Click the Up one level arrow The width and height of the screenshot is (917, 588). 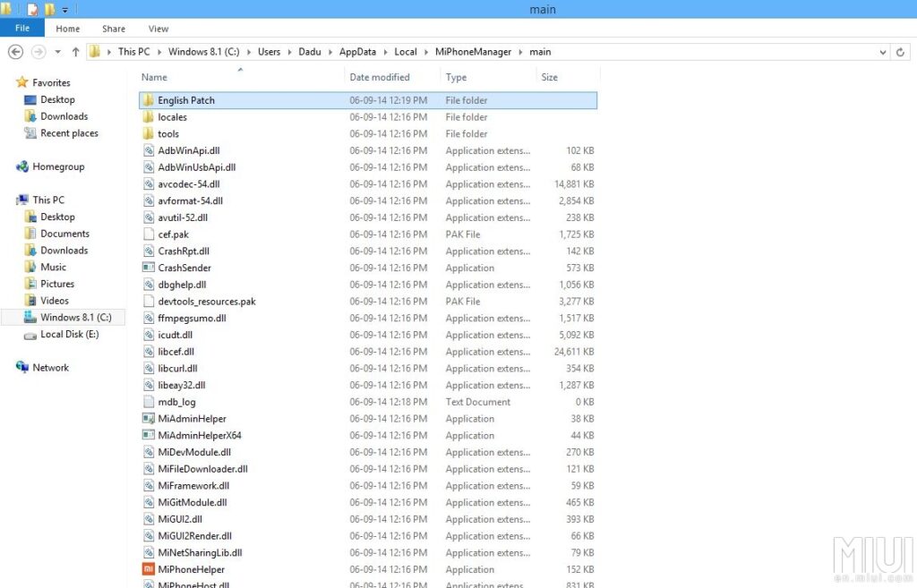point(75,52)
